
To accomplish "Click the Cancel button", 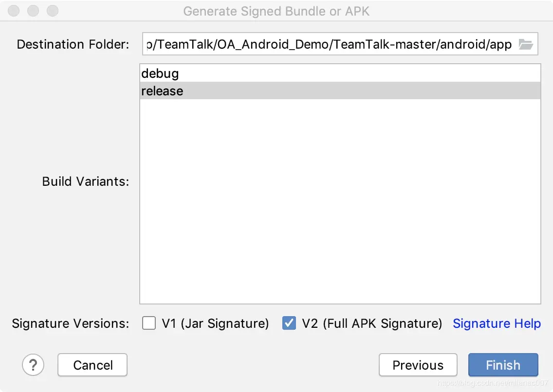I will (92, 365).
